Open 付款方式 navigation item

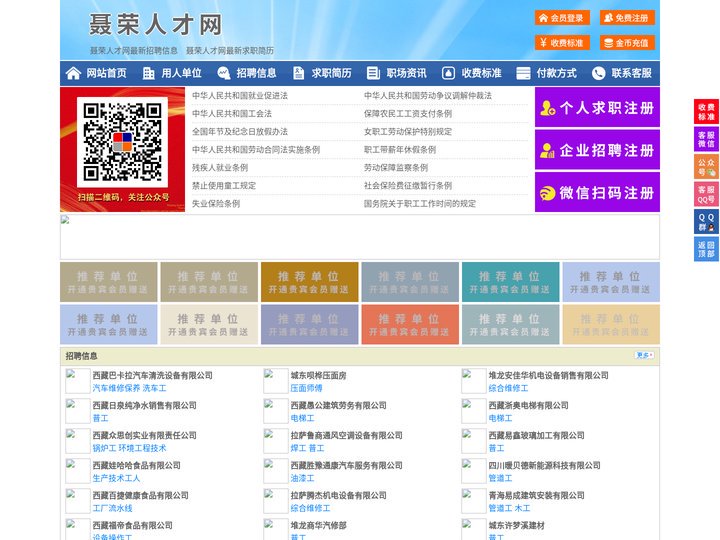[x=557, y=73]
